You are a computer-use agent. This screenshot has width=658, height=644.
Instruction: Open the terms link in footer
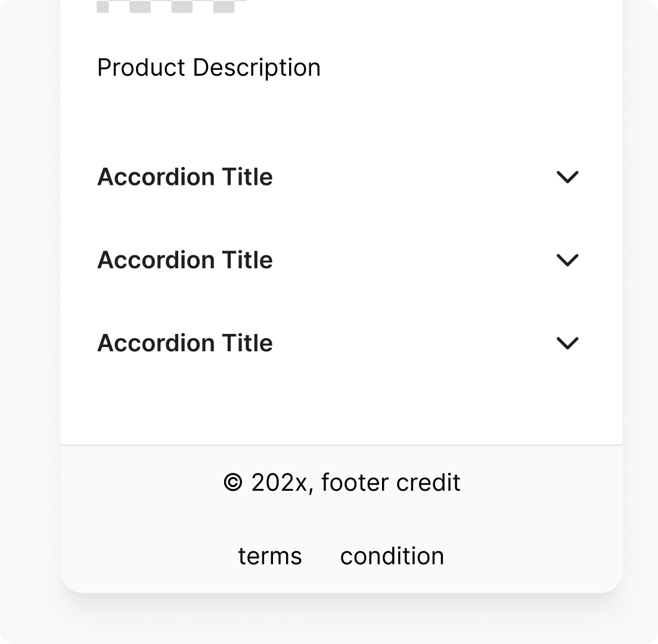tap(270, 556)
